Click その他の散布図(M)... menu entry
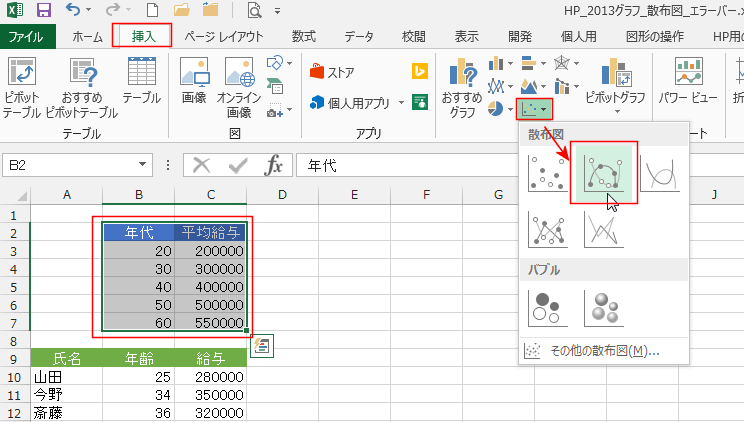Screen dimensions: 744x422 click(592, 351)
